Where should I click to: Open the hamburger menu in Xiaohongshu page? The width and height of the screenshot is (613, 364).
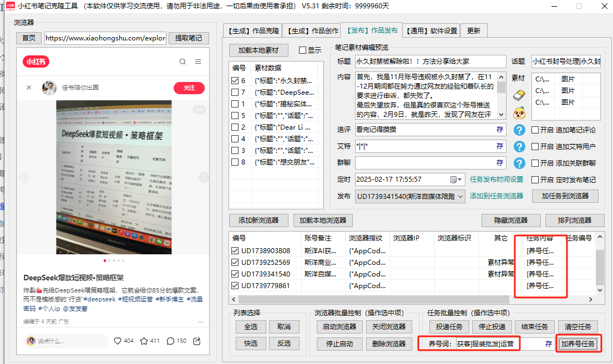198,61
